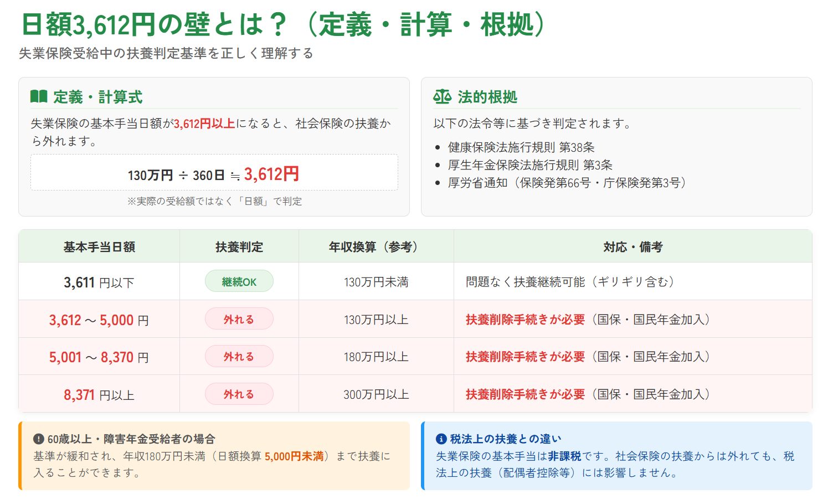Click the orange 5,000円未満 highlighted text
This screenshot has height=504, width=833.
294,456
